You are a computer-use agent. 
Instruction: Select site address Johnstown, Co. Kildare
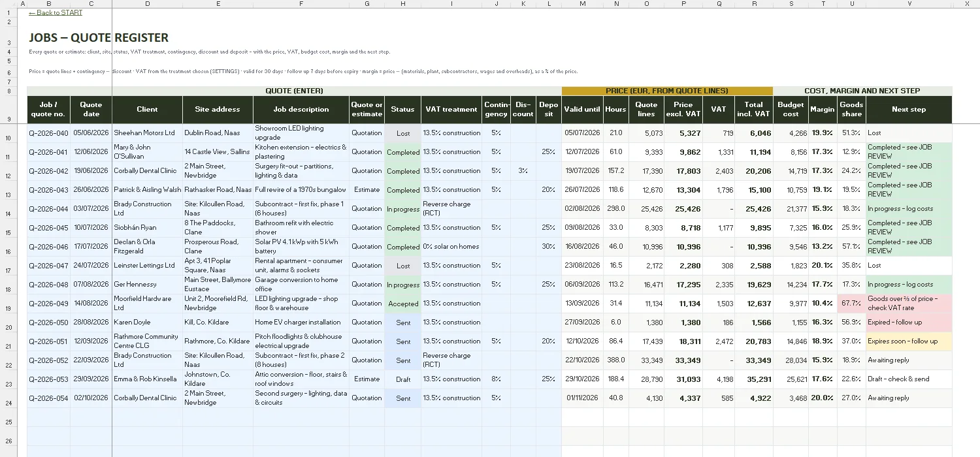[218, 379]
